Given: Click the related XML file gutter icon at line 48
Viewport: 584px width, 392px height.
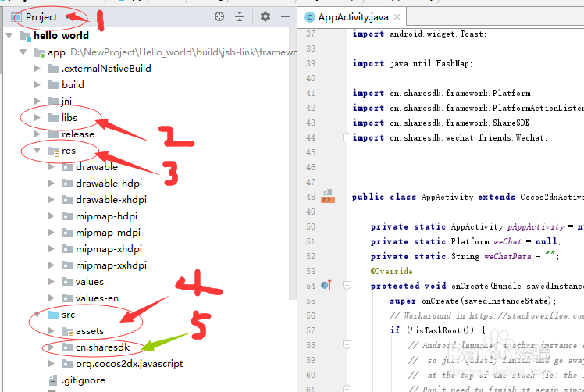Looking at the screenshot, I should pos(328,196).
